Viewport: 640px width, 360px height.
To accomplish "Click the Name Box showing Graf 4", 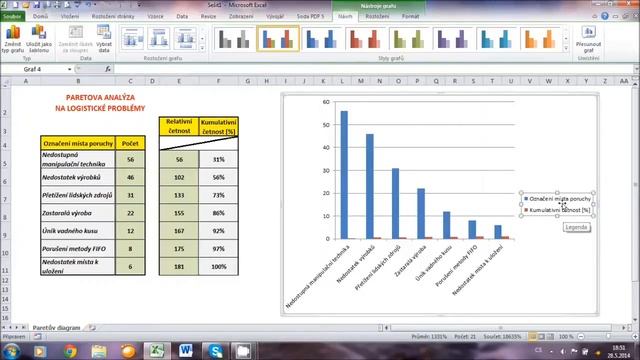I will tap(33, 69).
